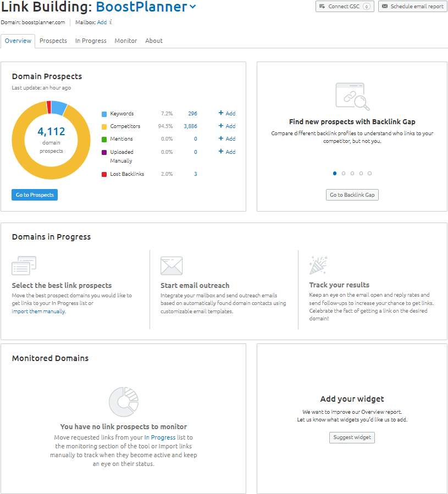Click the 0 count for Mentions
Screen dimensions: 448x494
[x=196, y=139]
